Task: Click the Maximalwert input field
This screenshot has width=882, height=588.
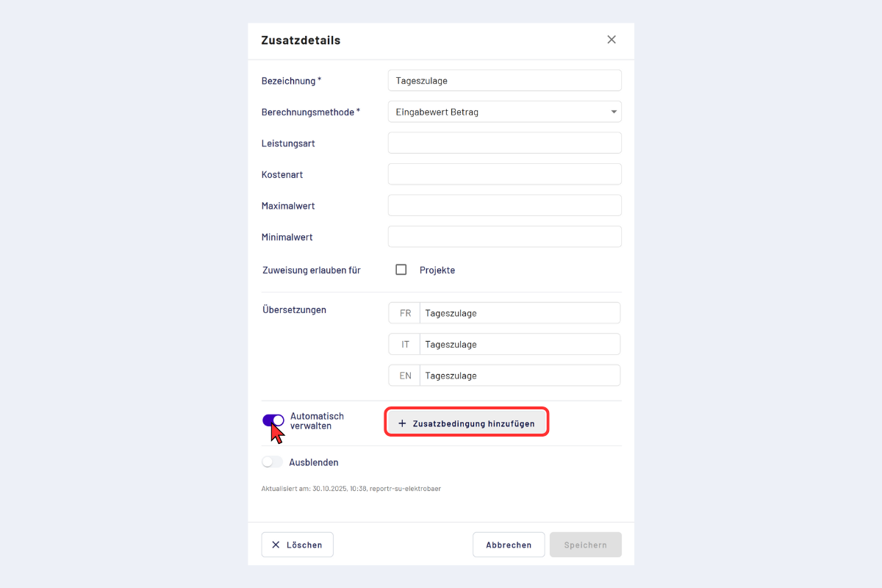Action: 504,206
